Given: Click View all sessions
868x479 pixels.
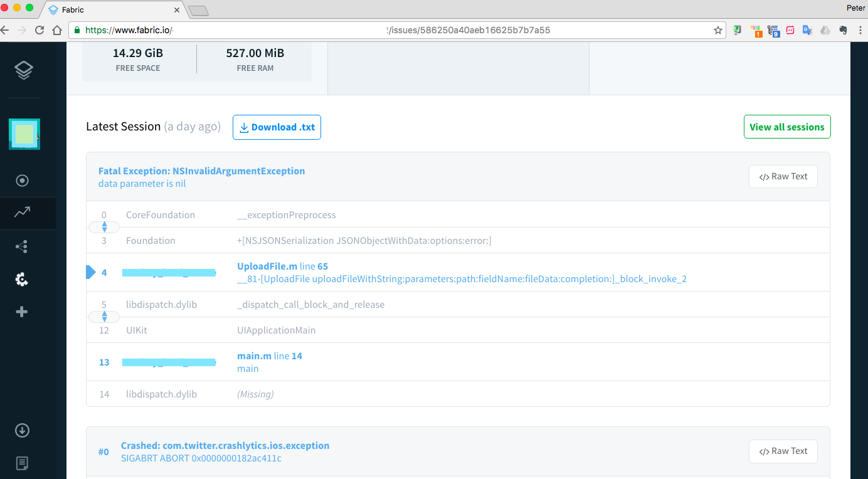Looking at the screenshot, I should tap(786, 127).
